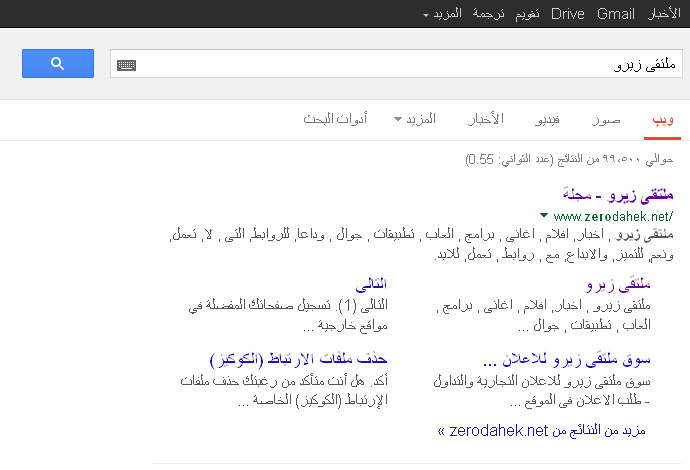Open sitelink حذف ملفات الارتباط (الكوكيز)
The height and width of the screenshot is (470, 690).
click(x=298, y=360)
